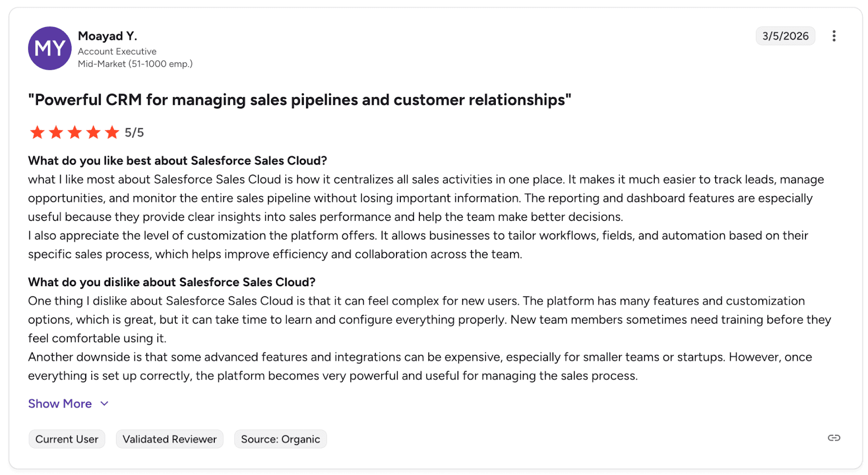Viewport: 868px width, 475px height.
Task: Click the 5/5 rating score text
Action: coord(134,132)
